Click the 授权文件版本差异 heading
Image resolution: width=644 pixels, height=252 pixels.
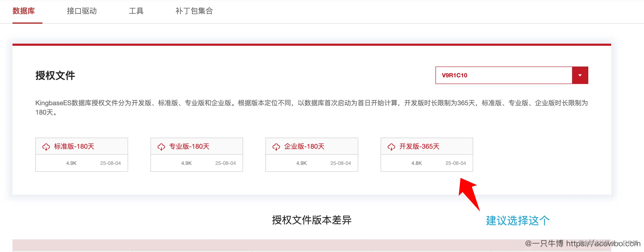click(x=312, y=220)
